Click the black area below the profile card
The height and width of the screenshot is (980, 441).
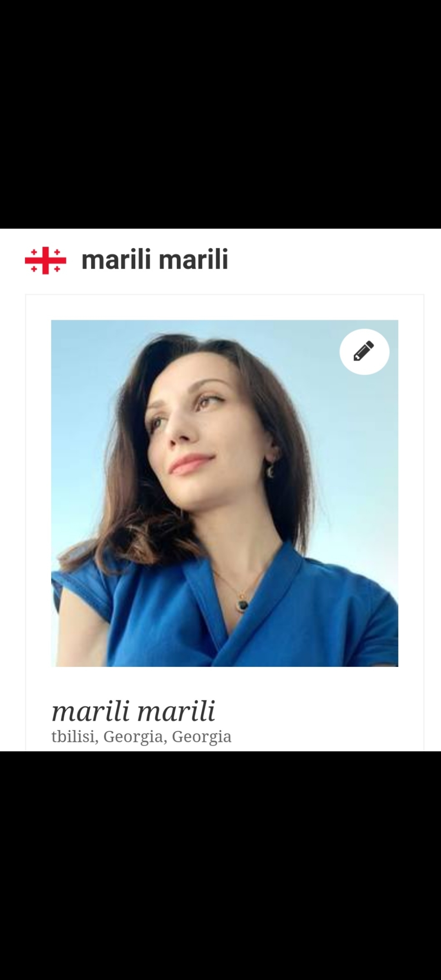tap(220, 866)
